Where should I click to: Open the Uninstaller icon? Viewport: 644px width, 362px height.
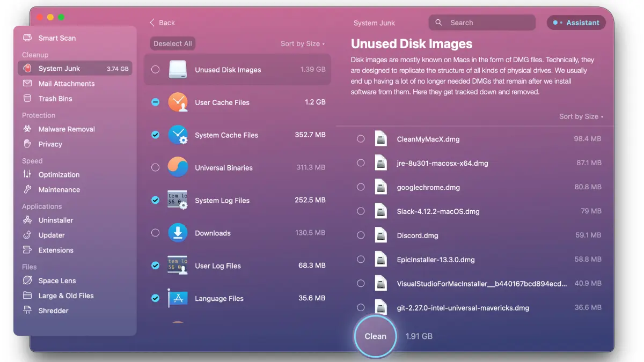click(27, 220)
